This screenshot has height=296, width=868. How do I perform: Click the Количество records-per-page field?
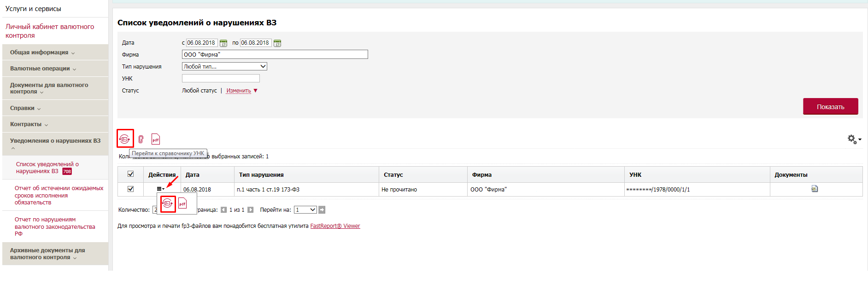(x=155, y=210)
